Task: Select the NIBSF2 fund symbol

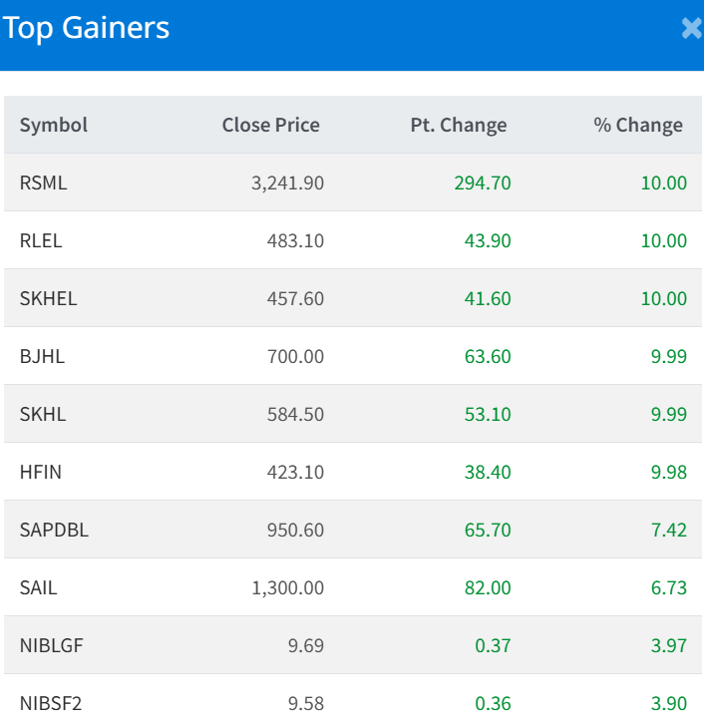Action: (x=51, y=703)
